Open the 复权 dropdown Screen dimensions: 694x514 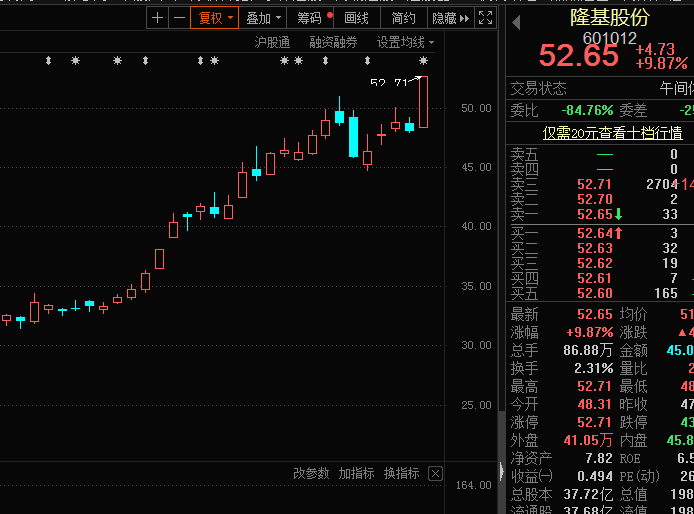215,18
